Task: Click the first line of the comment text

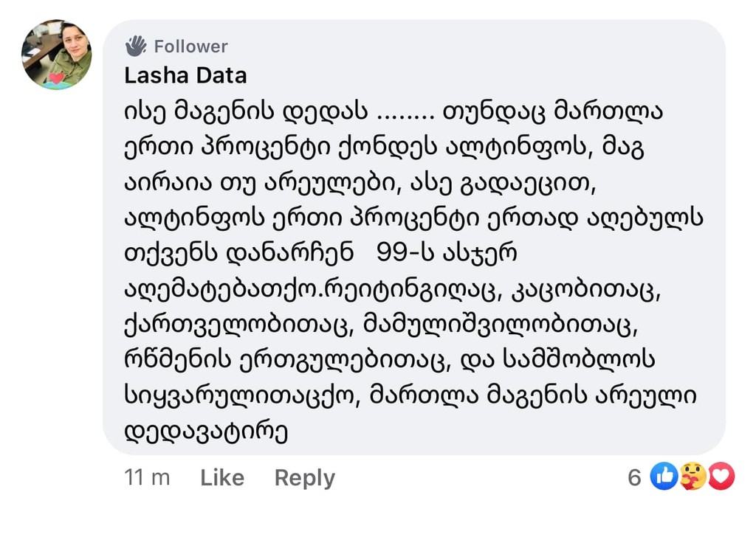Action: click(x=394, y=111)
